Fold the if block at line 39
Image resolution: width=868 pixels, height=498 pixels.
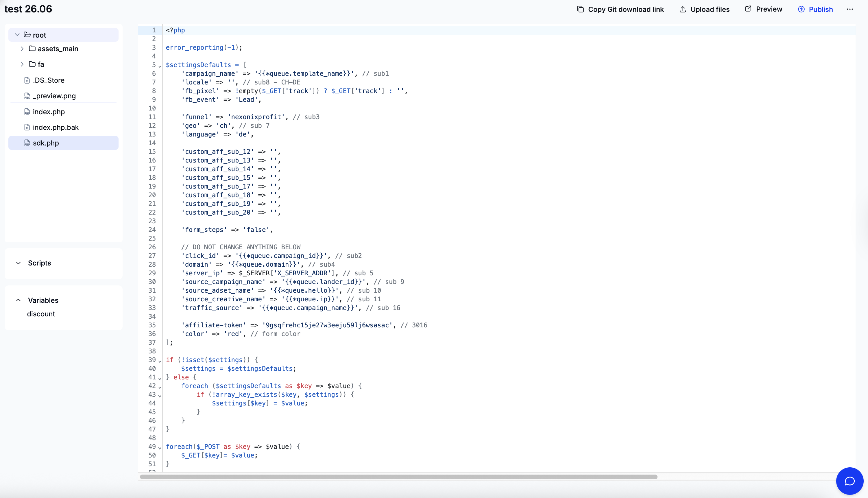pyautogui.click(x=160, y=361)
